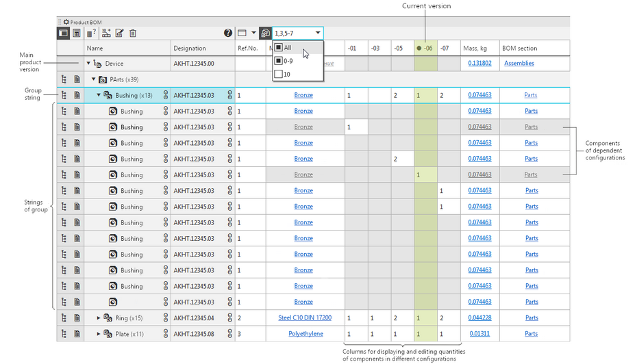
Task: Toggle the All checkbox in dropdown list
Action: tap(278, 47)
